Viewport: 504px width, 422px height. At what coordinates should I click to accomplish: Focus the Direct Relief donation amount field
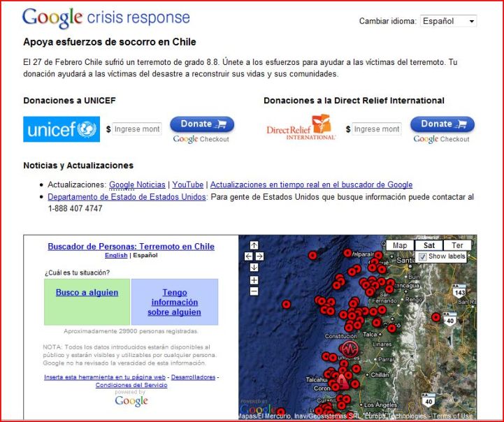point(377,129)
